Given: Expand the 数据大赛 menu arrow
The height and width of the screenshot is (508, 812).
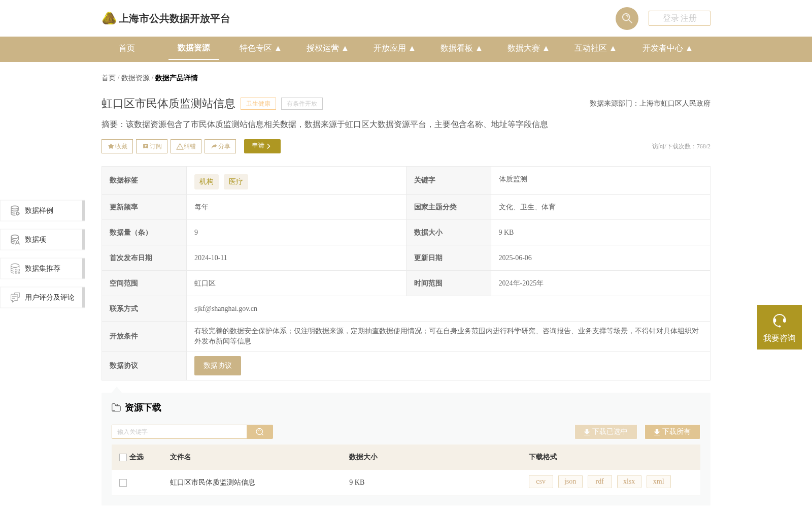Looking at the screenshot, I should pos(546,48).
